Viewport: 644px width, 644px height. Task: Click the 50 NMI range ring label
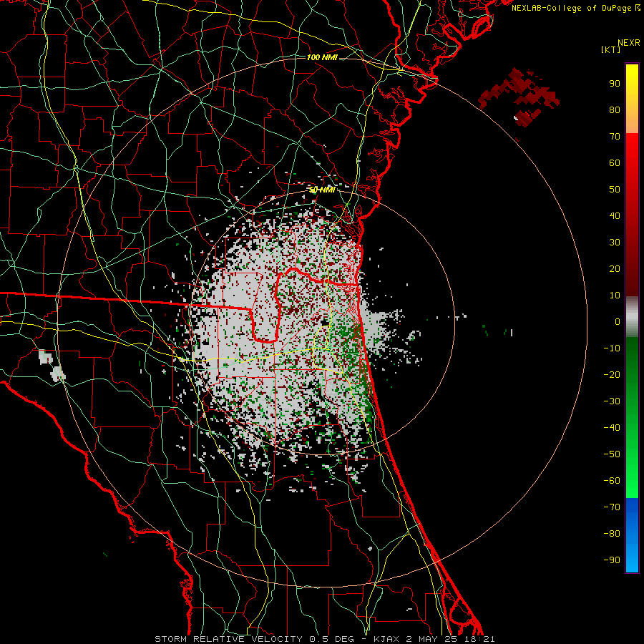[x=321, y=190]
